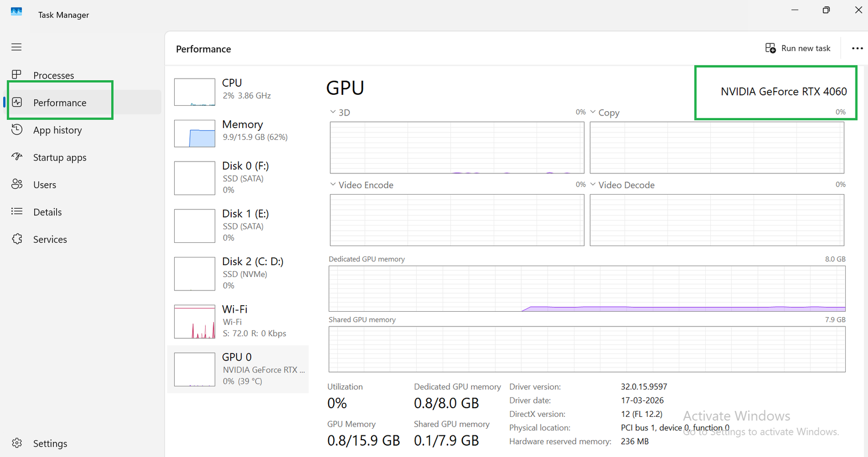Select the CPU performance thumbnail graph
Screen dimensions: 868x457
point(195,92)
